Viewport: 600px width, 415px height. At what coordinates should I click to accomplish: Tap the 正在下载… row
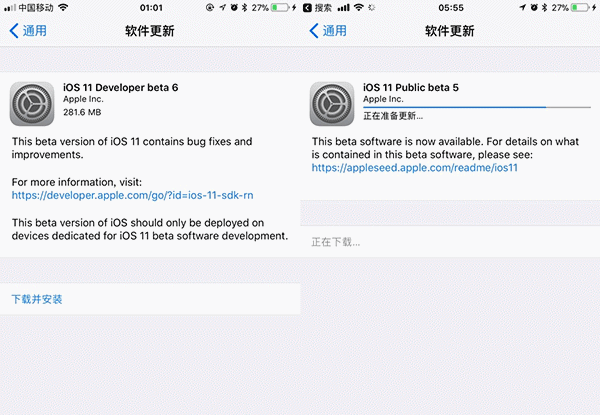tap(336, 242)
